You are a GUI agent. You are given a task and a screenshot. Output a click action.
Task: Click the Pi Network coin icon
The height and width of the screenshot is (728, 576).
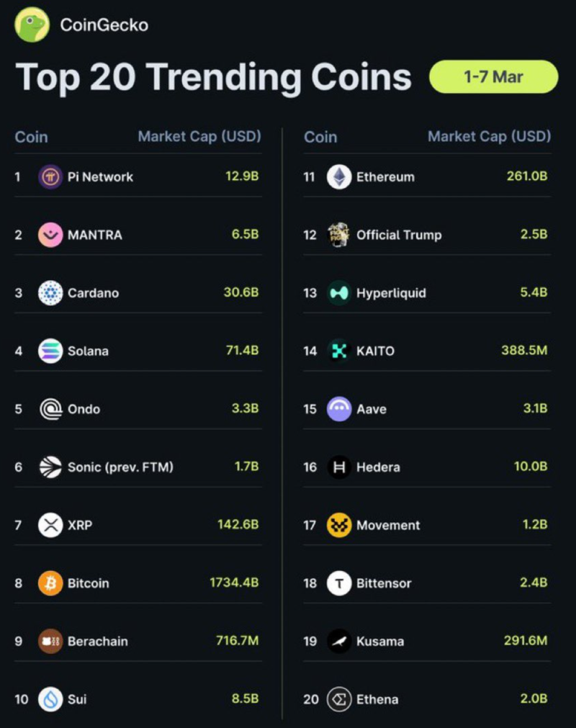coord(50,176)
